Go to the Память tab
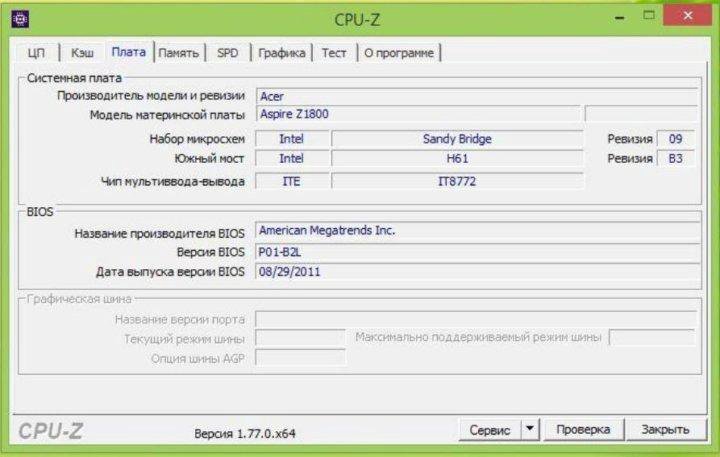This screenshot has width=720, height=457. pos(179,53)
